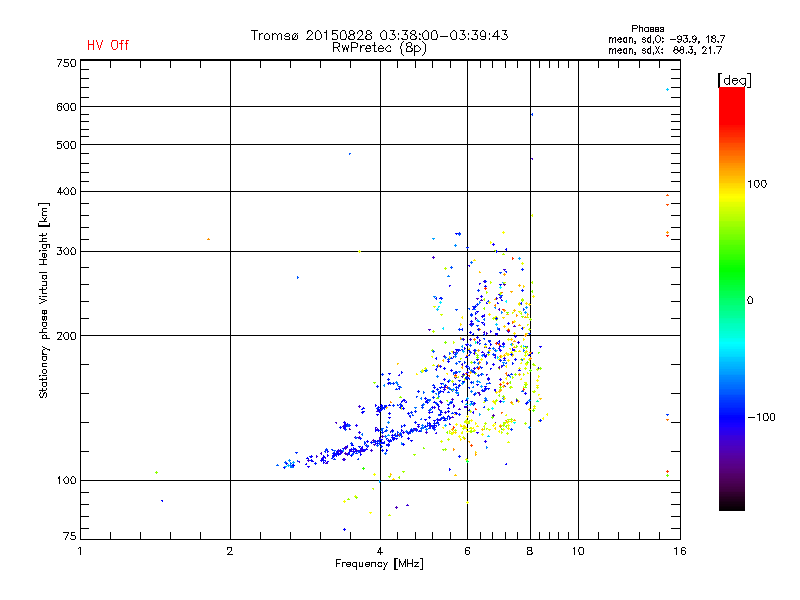Screen dimensions: 800x600
Task: Click the x-axis tick label '8'
Action: 530,551
